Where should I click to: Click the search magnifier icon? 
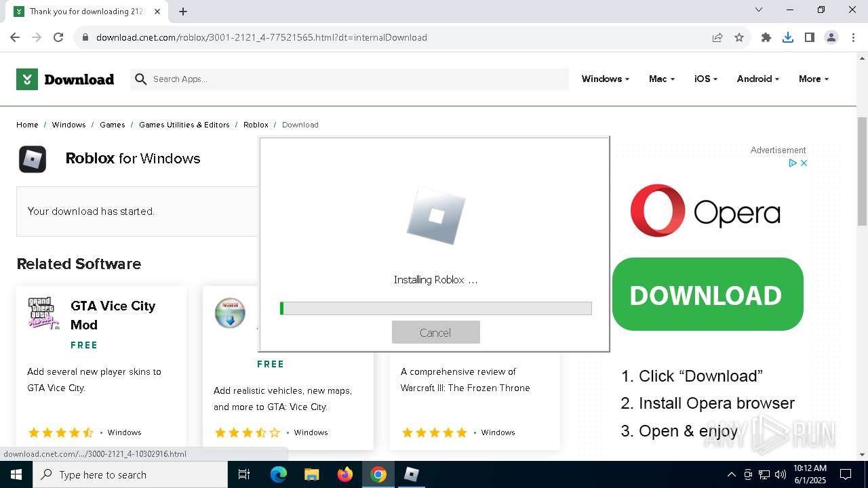pos(141,79)
